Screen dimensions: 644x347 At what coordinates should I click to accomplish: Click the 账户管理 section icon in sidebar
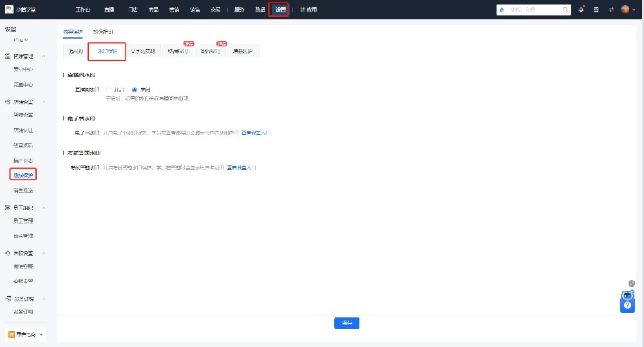(7, 56)
